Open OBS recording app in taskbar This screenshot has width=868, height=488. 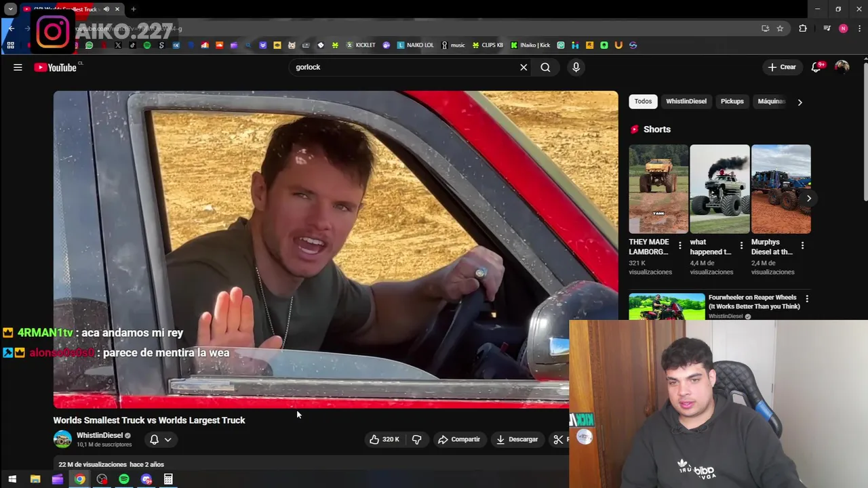[x=102, y=479]
